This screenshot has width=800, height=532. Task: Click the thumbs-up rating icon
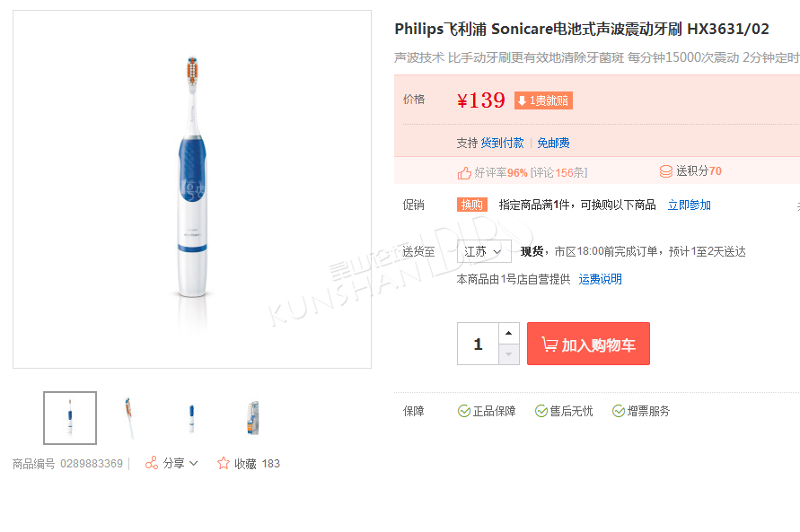pos(464,173)
